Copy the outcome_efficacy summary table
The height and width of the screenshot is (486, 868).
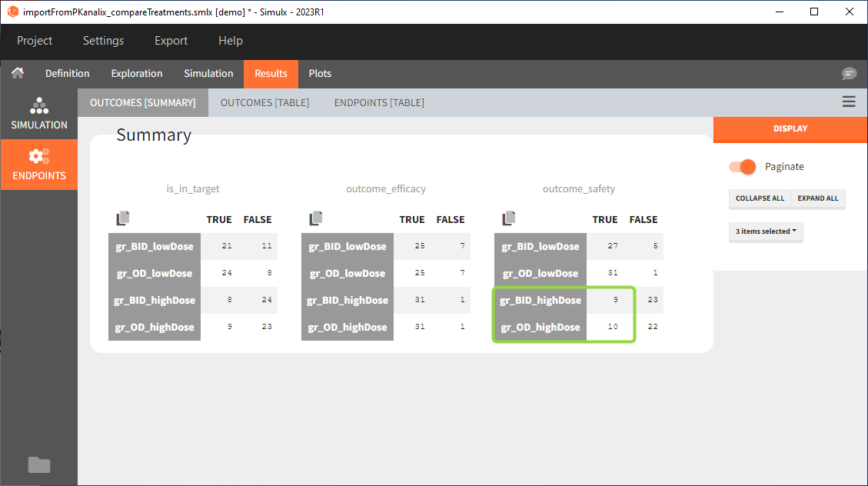(x=315, y=218)
